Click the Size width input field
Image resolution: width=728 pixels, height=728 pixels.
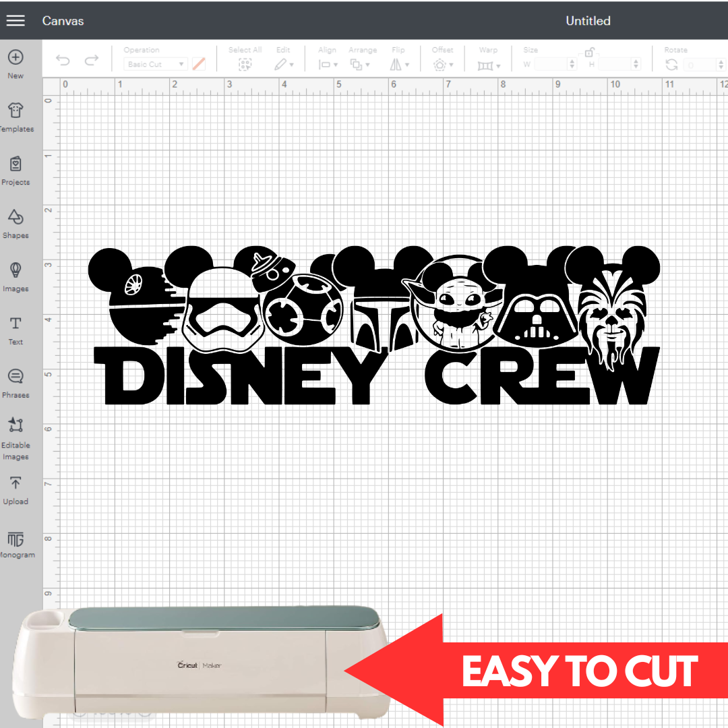pyautogui.click(x=551, y=64)
